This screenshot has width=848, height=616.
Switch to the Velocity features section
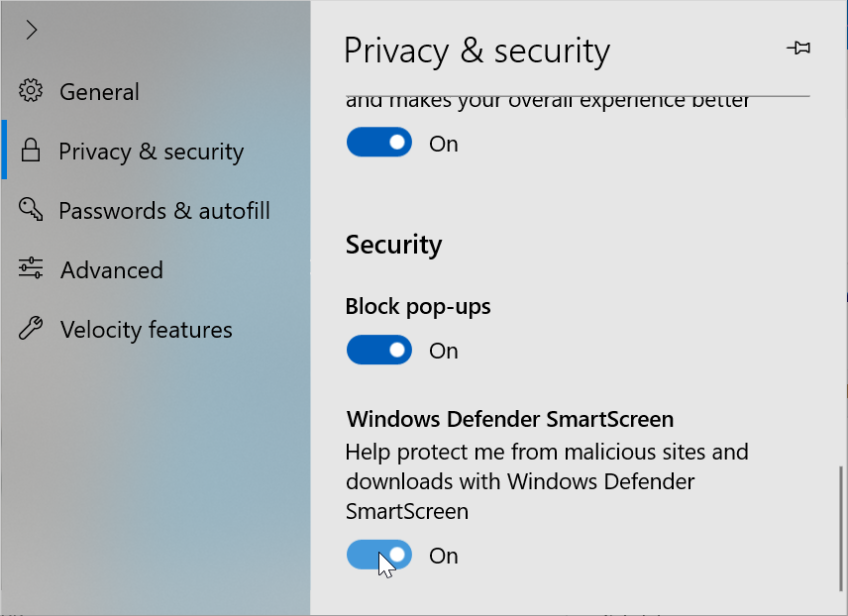click(147, 330)
